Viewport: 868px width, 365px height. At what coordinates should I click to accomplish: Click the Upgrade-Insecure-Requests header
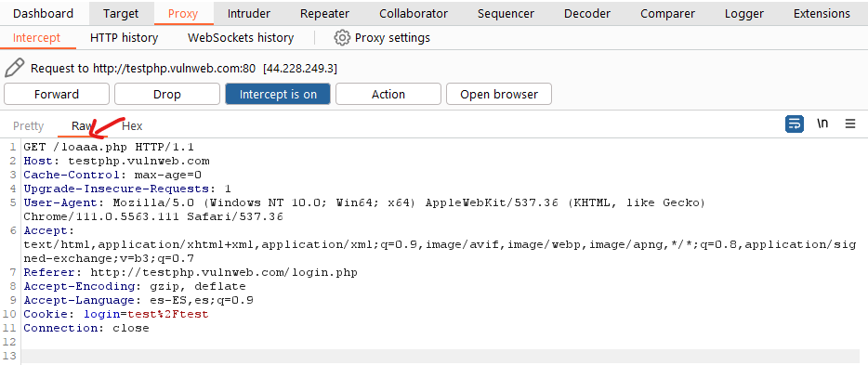click(x=127, y=189)
